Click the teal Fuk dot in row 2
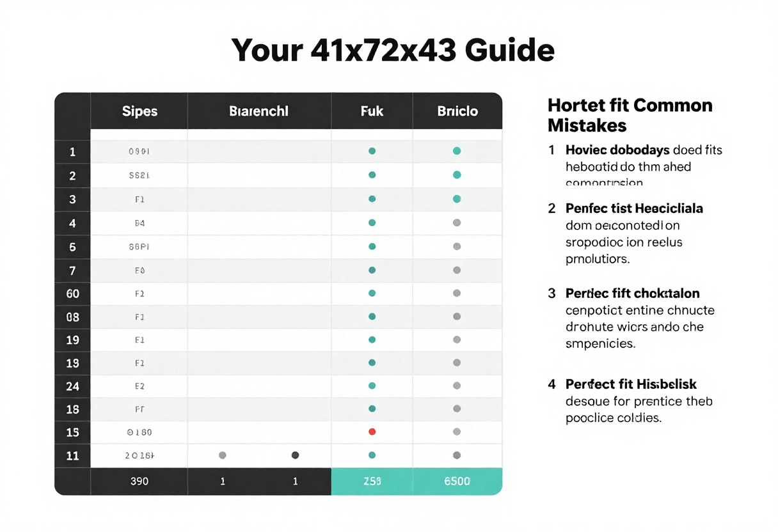Image resolution: width=778 pixels, height=532 pixels. (x=372, y=175)
